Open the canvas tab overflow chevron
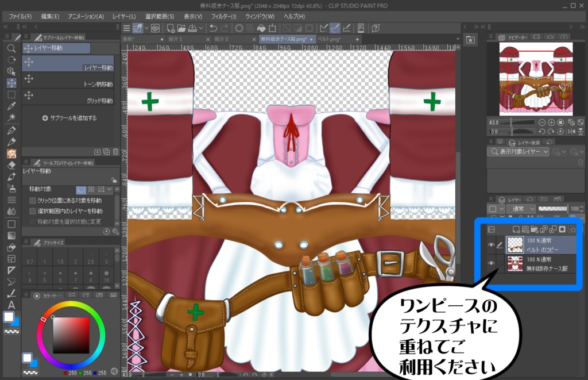Viewport: 588px width, 380px height. 458,39
